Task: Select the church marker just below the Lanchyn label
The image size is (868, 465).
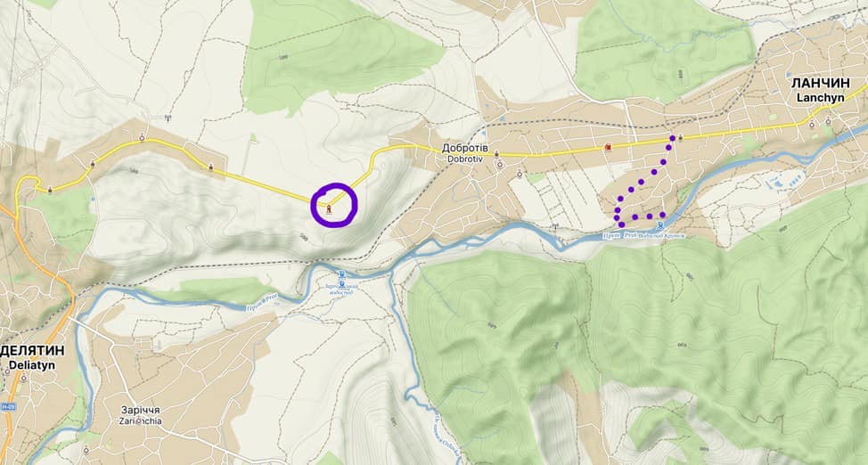Action: 829,121
